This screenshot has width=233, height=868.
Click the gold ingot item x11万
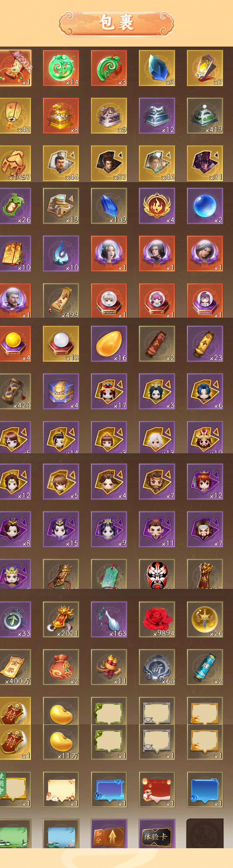61,742
